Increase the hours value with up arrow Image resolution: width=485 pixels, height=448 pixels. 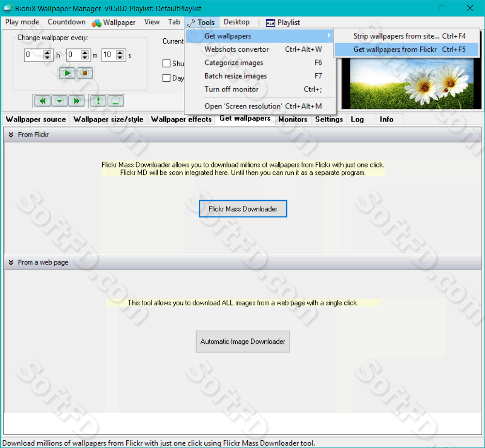click(47, 53)
